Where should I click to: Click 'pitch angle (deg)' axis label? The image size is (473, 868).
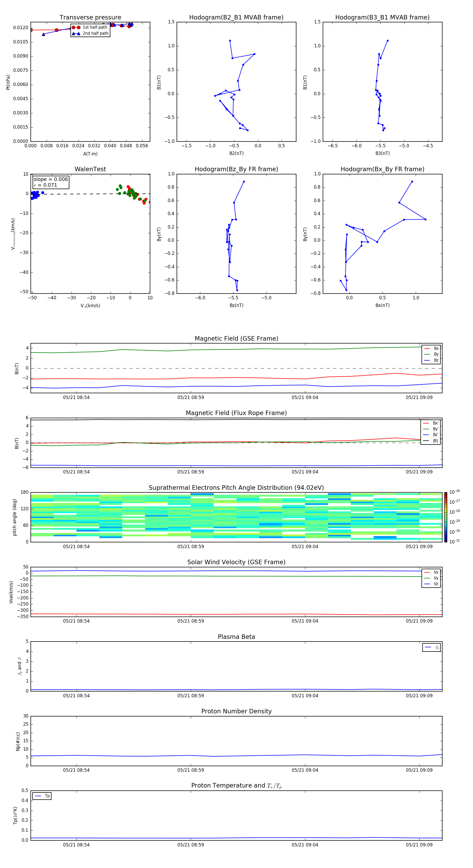click(14, 517)
